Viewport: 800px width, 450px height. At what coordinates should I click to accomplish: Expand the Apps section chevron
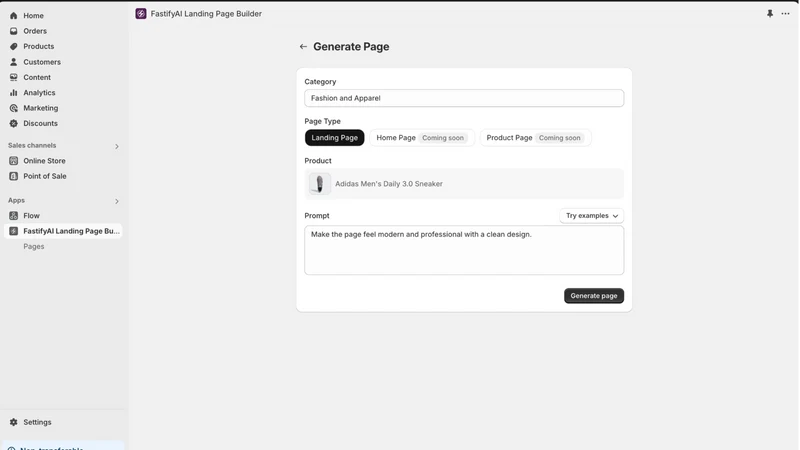tap(117, 202)
